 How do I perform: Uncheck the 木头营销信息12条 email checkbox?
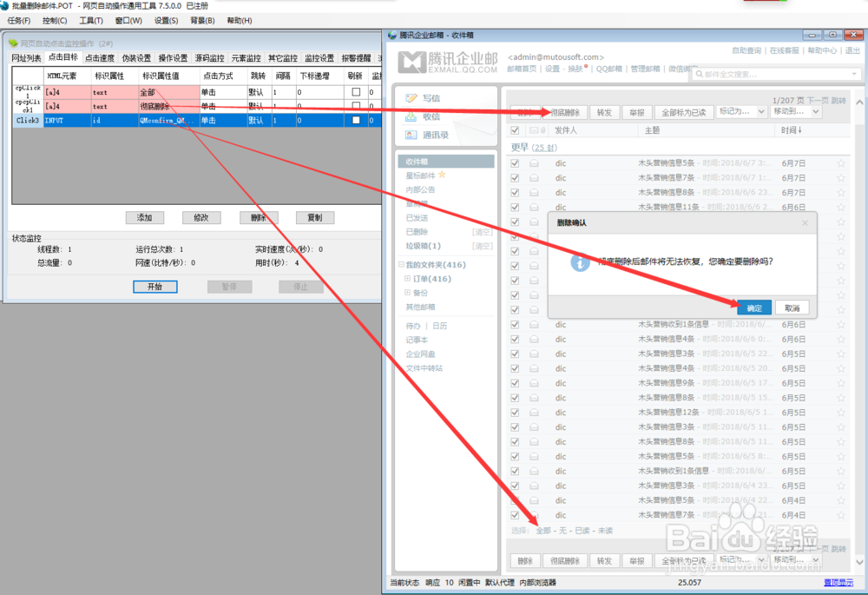pyautogui.click(x=515, y=413)
